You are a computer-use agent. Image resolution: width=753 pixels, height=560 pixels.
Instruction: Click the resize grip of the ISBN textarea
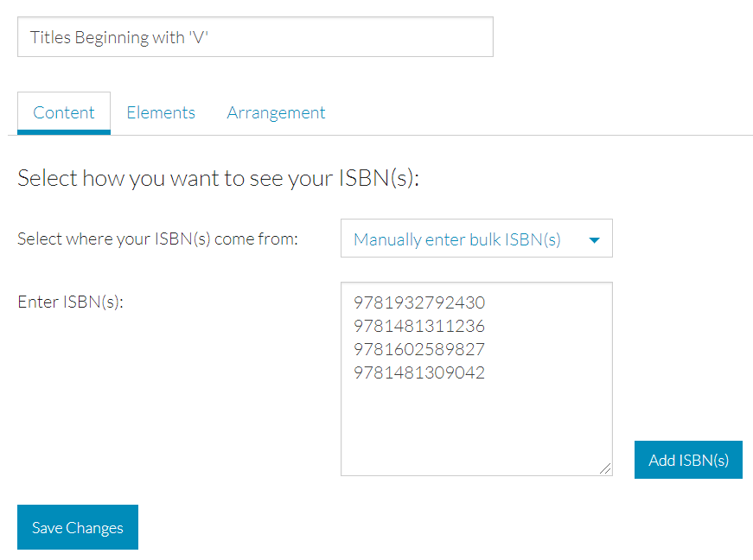[605, 468]
